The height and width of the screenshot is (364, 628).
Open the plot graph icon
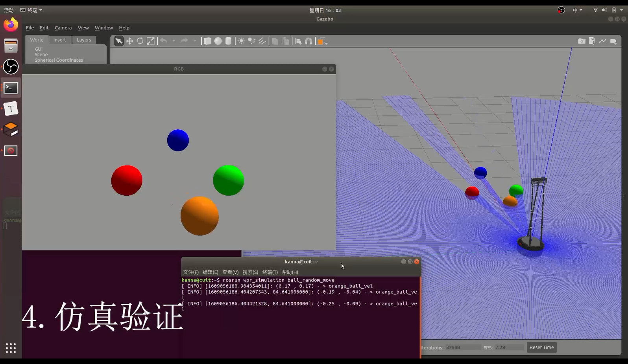click(603, 41)
